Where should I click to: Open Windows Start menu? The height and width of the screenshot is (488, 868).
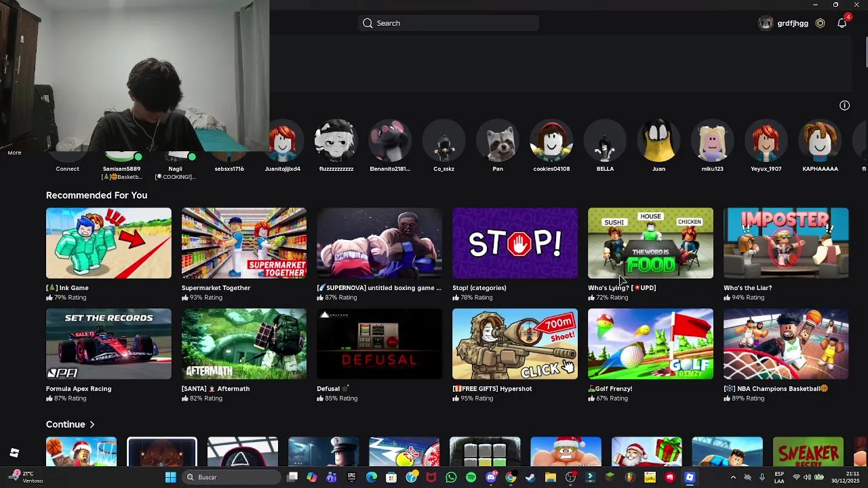(171, 477)
